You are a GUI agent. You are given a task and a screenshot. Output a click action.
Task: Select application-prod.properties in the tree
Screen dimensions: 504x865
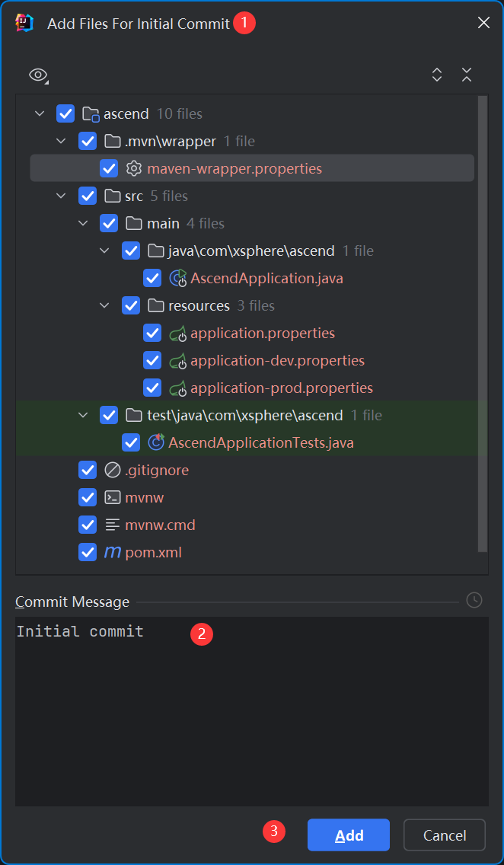point(281,388)
